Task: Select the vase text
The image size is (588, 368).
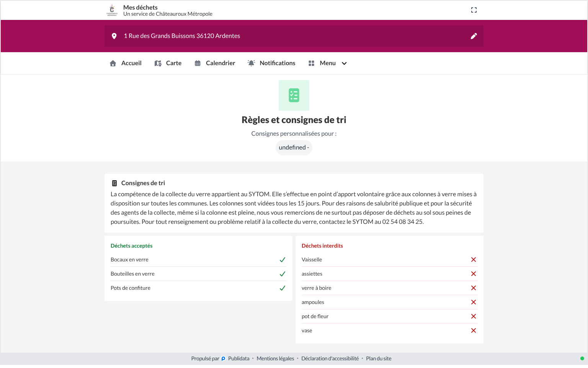Action: (x=307, y=331)
